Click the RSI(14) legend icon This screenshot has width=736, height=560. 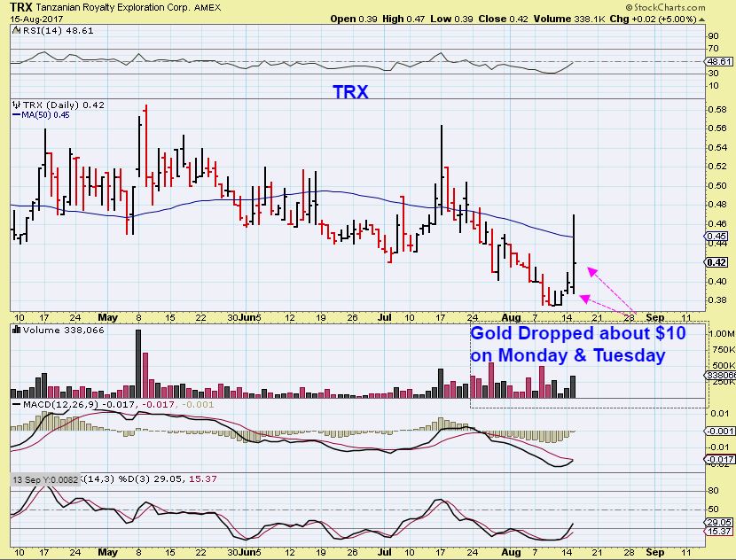point(16,30)
